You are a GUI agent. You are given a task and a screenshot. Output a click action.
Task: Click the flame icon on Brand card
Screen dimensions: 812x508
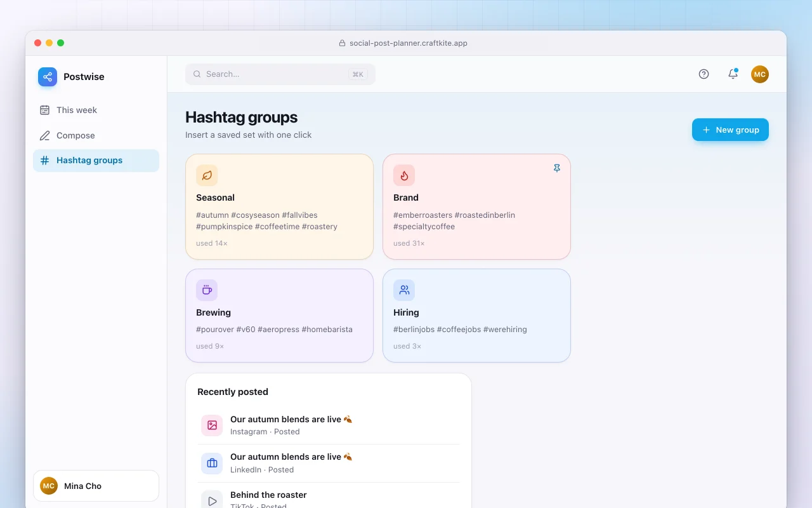tap(404, 175)
